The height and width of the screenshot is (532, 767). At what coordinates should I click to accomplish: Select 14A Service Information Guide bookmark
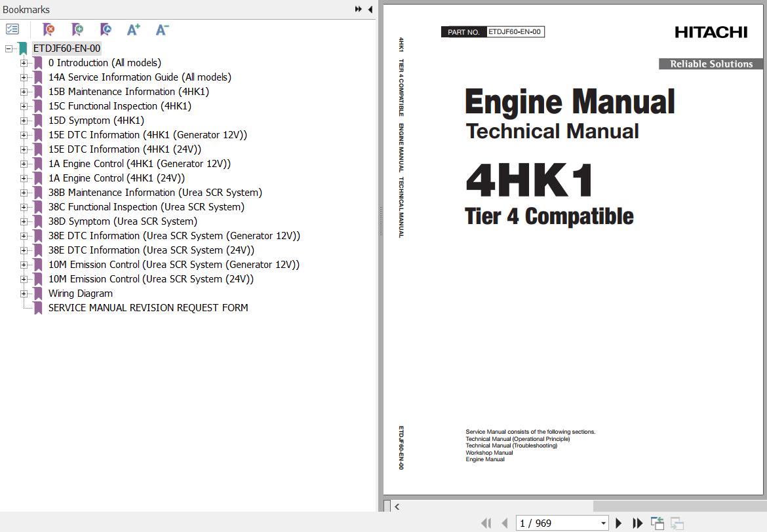pyautogui.click(x=139, y=77)
